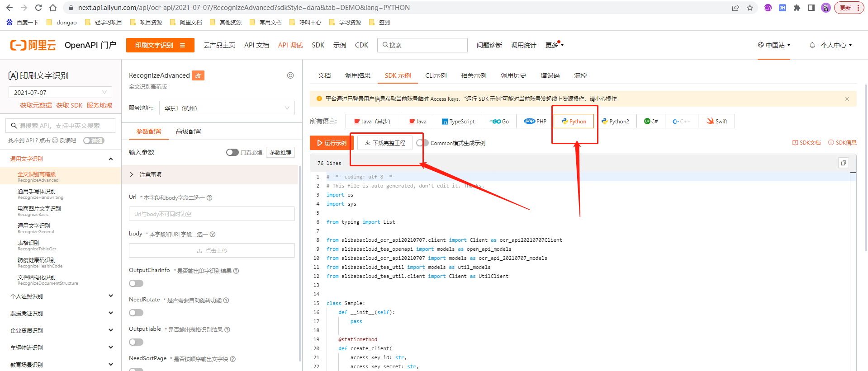Switch to the 错误码 tab

[x=550, y=75]
